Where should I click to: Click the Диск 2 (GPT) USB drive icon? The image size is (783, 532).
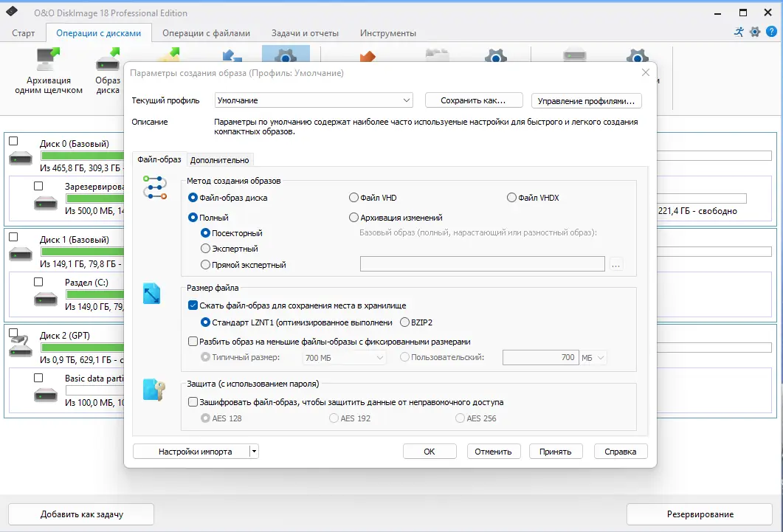pyautogui.click(x=21, y=347)
